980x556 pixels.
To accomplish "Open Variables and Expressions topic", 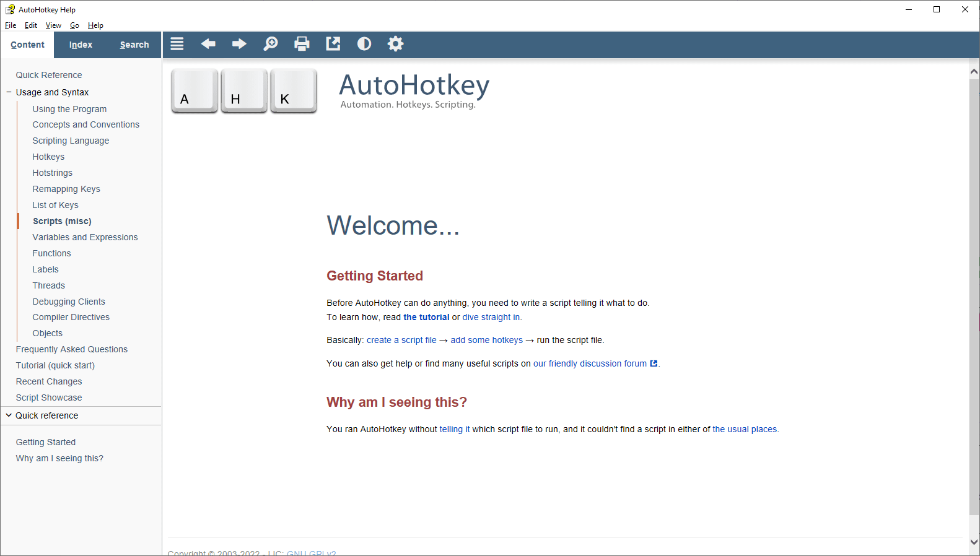I will tap(85, 237).
